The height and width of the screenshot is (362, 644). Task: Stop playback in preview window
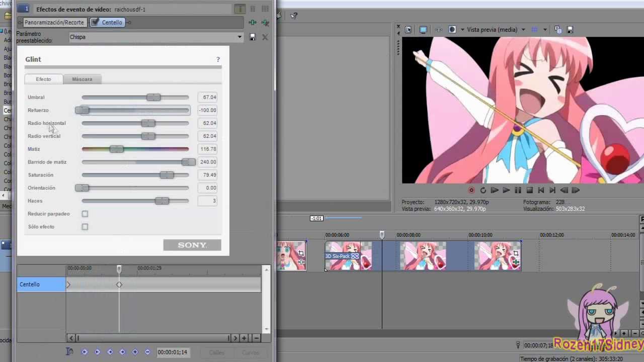[x=529, y=190]
